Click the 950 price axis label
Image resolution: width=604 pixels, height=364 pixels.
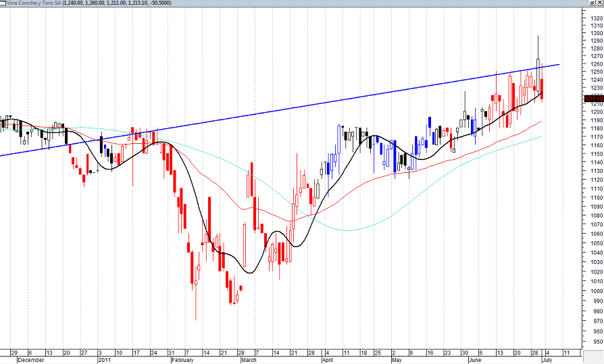tap(598, 342)
